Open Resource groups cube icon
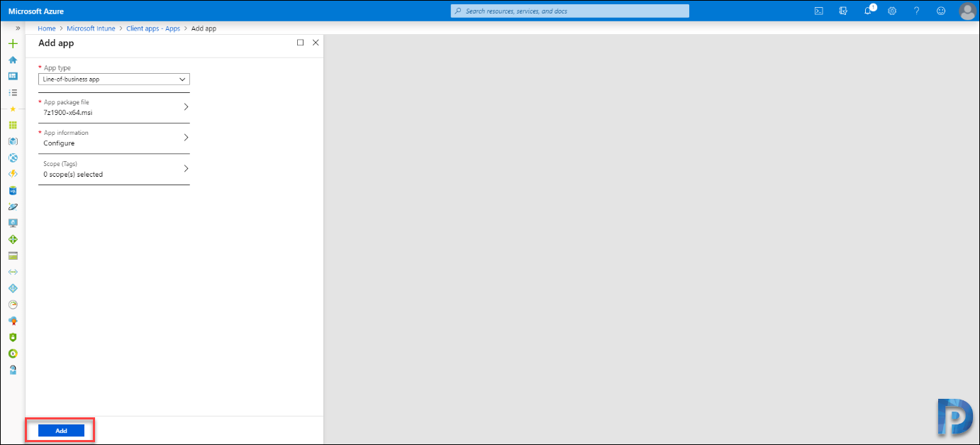The width and height of the screenshot is (980, 445). coord(13,141)
